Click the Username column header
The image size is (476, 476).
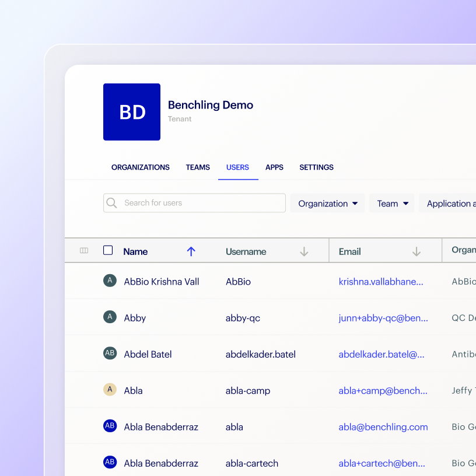pyautogui.click(x=246, y=251)
